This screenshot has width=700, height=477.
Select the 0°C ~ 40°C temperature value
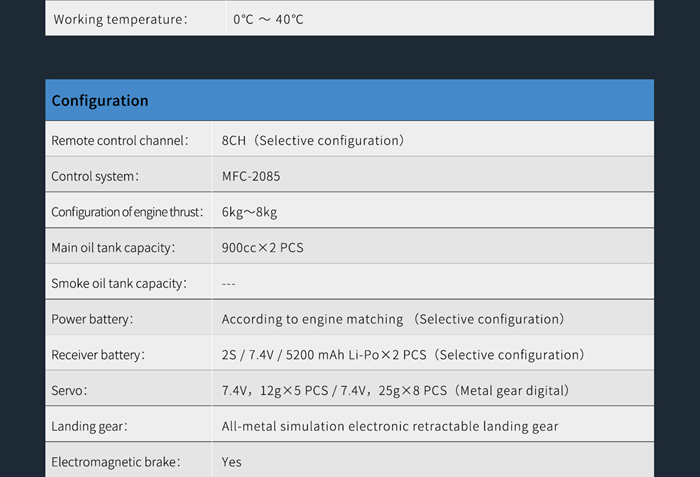click(x=268, y=19)
